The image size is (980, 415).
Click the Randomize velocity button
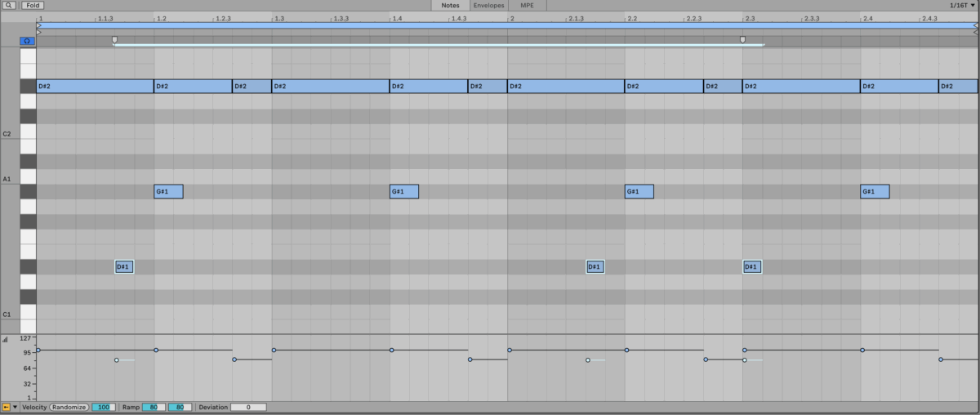pos(69,407)
